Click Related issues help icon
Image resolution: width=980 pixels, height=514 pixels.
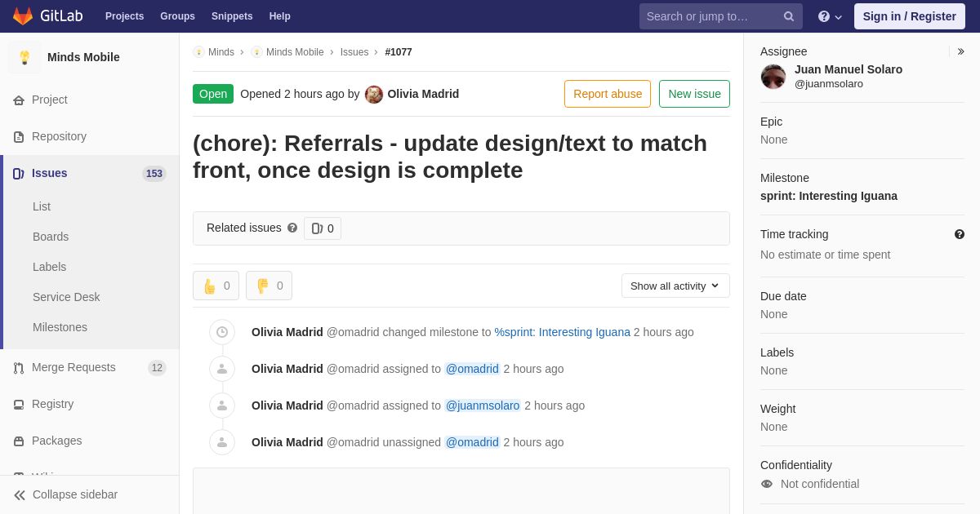[x=292, y=228]
